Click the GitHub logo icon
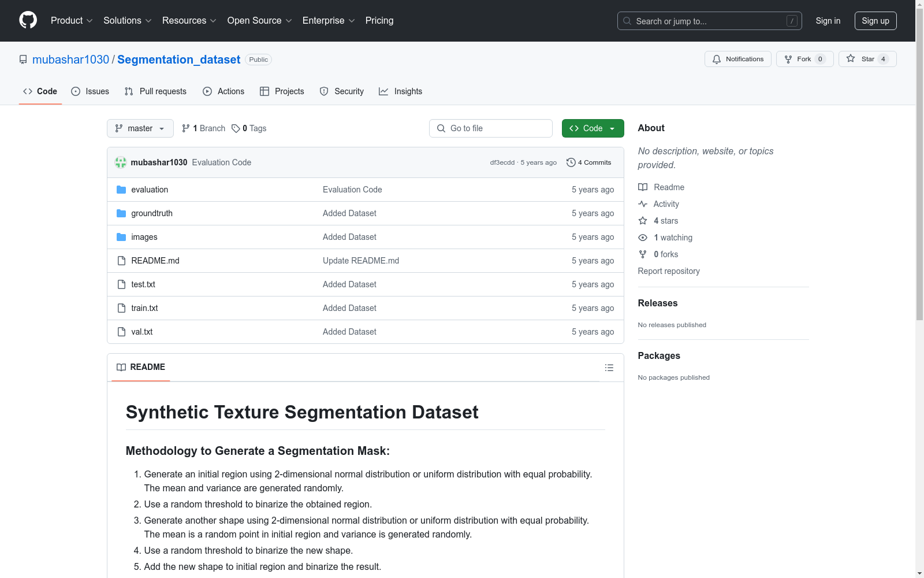924x578 pixels. coord(28,20)
